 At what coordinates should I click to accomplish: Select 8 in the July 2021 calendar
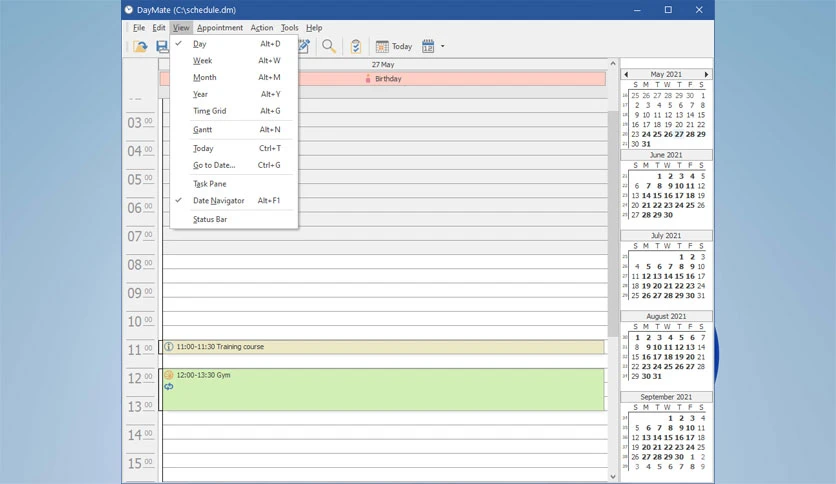pyautogui.click(x=681, y=267)
